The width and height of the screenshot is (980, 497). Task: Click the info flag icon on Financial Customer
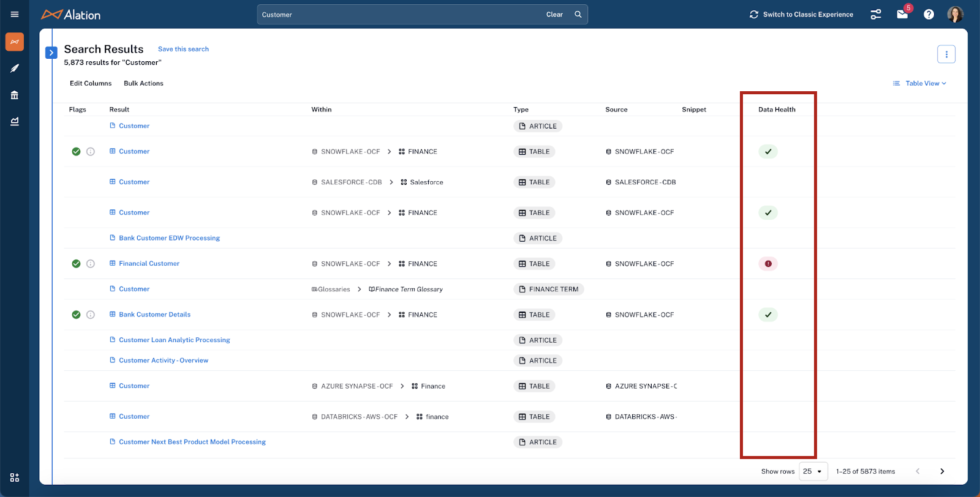pyautogui.click(x=91, y=264)
